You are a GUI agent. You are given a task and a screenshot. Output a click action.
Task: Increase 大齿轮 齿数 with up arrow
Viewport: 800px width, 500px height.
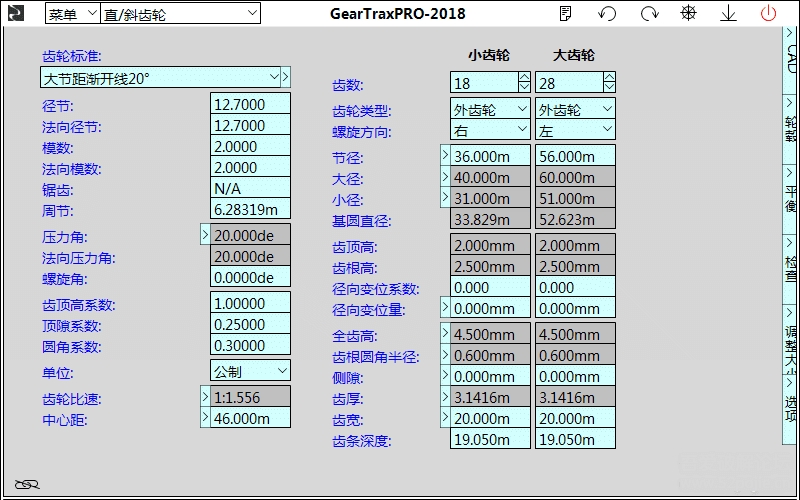tap(609, 77)
